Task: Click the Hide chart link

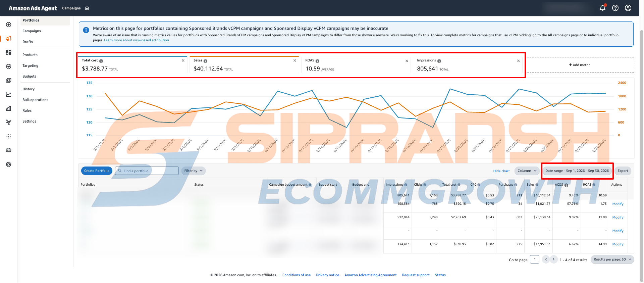Action: coord(501,171)
